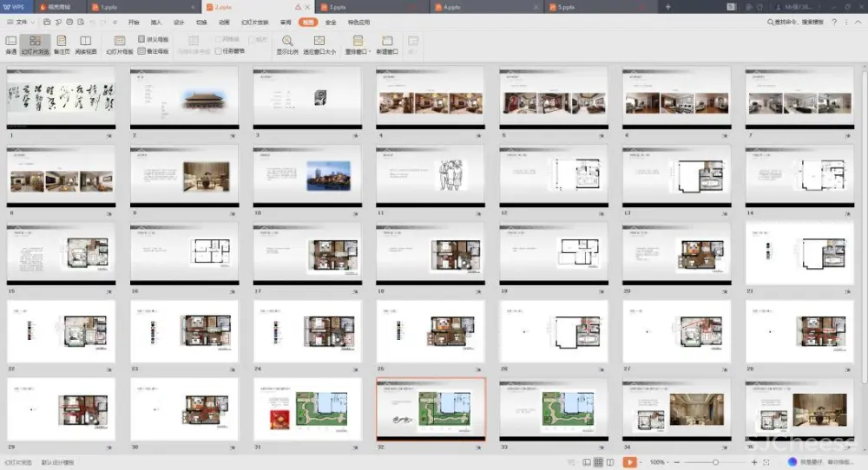Image resolution: width=868 pixels, height=470 pixels.
Task: Expand the Arrange Windows (重排窗口) dropdown
Action: pyautogui.click(x=358, y=44)
